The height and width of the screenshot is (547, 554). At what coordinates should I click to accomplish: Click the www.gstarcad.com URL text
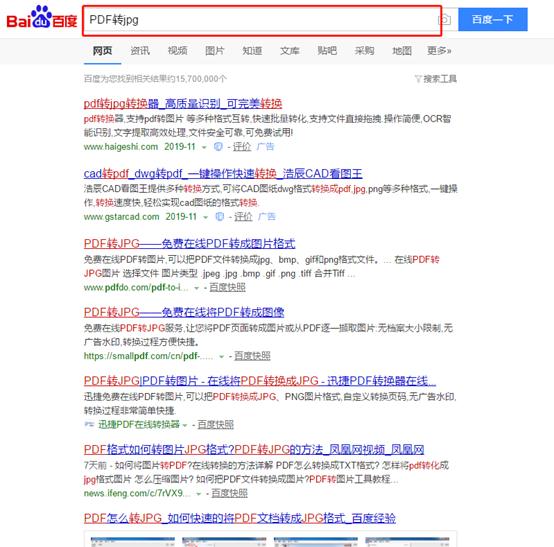point(122,217)
